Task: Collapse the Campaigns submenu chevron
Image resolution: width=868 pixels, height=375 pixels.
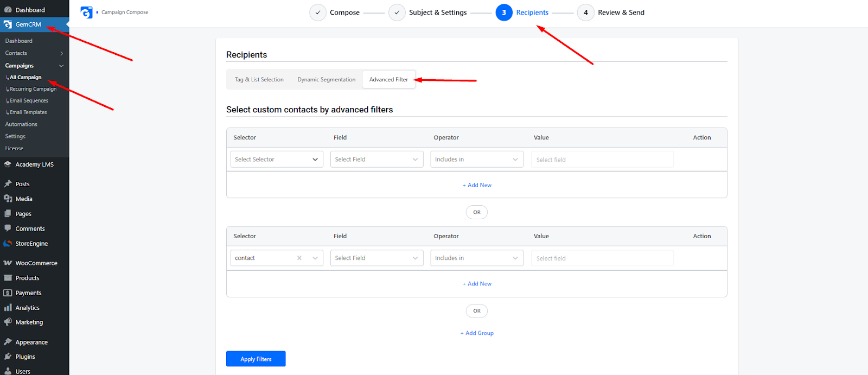Action: tap(62, 66)
